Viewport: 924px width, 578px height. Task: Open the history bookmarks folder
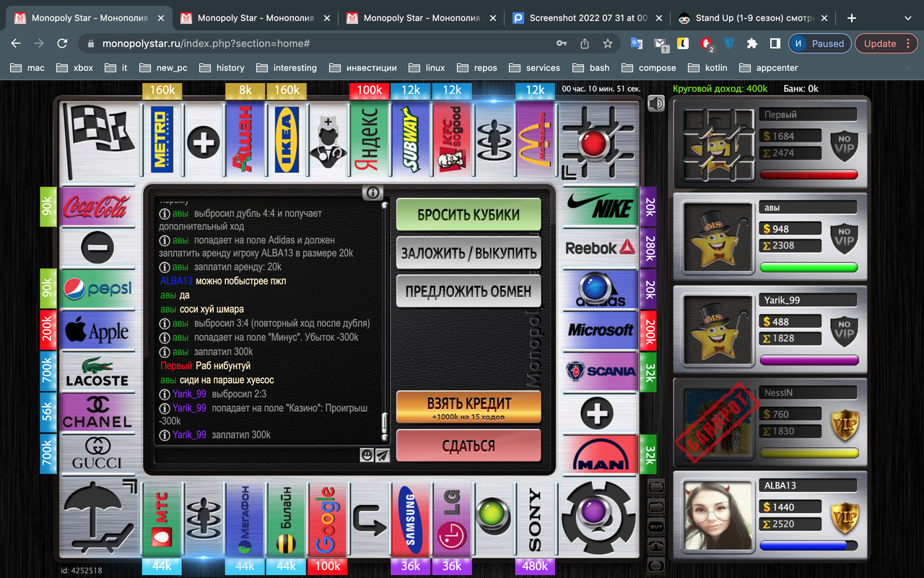pos(222,67)
